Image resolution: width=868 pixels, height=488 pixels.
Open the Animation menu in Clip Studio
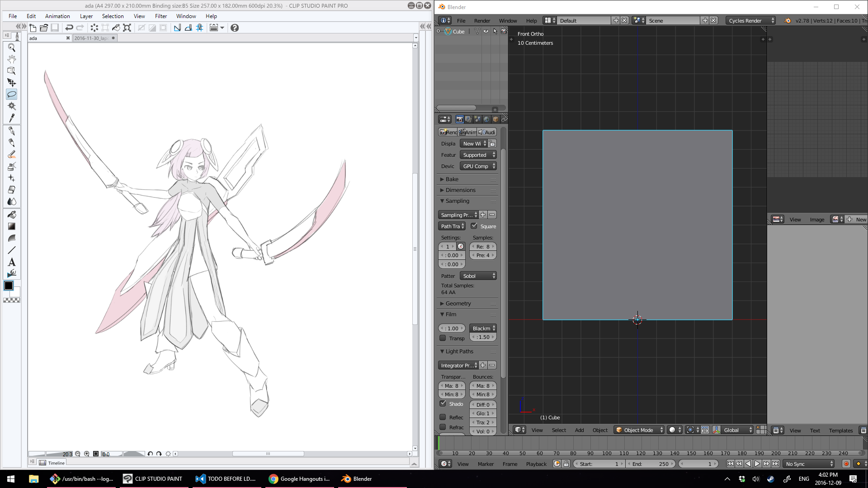click(x=57, y=16)
